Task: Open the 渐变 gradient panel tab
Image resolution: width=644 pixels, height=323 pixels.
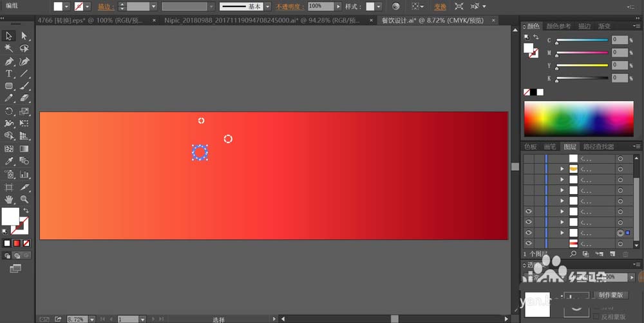Action: pyautogui.click(x=604, y=26)
